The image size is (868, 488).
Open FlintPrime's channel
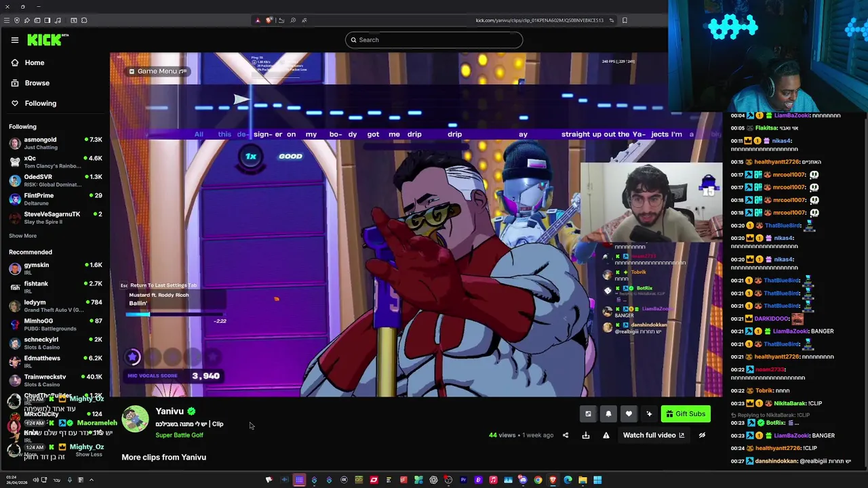(55, 199)
